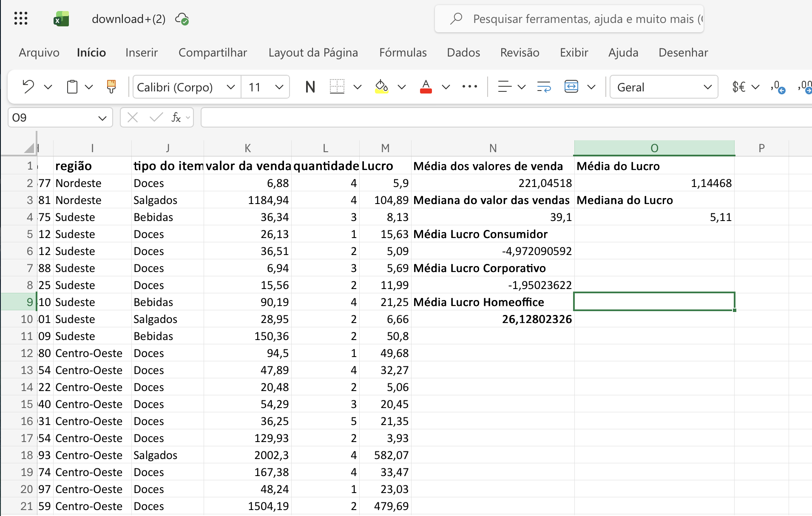
Task: Select cell with value -4,972090592
Action: point(493,251)
